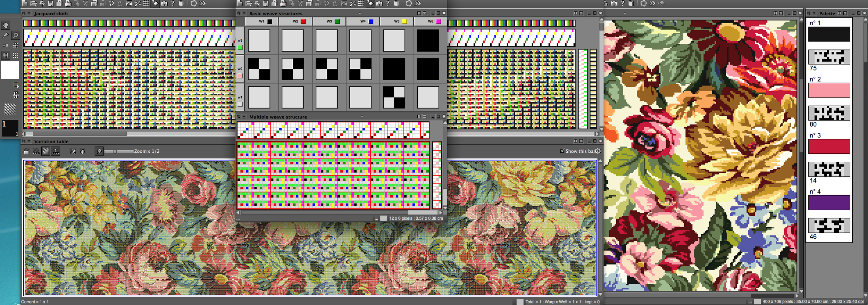Click the w2 row header button

coord(240,69)
